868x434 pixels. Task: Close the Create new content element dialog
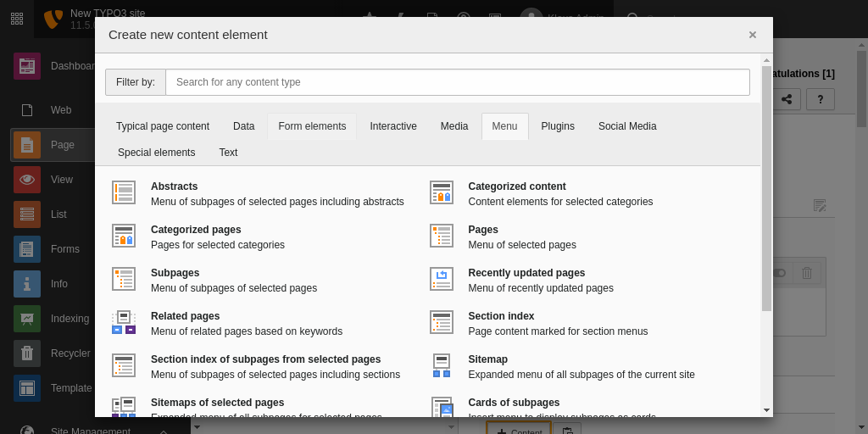[x=753, y=35]
